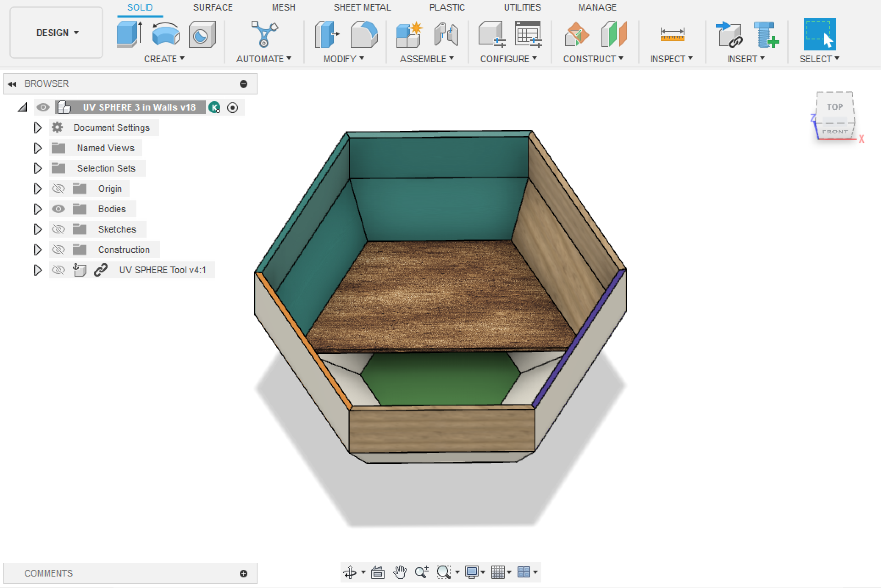
Task: Open the Change Parameters table icon
Action: point(529,34)
